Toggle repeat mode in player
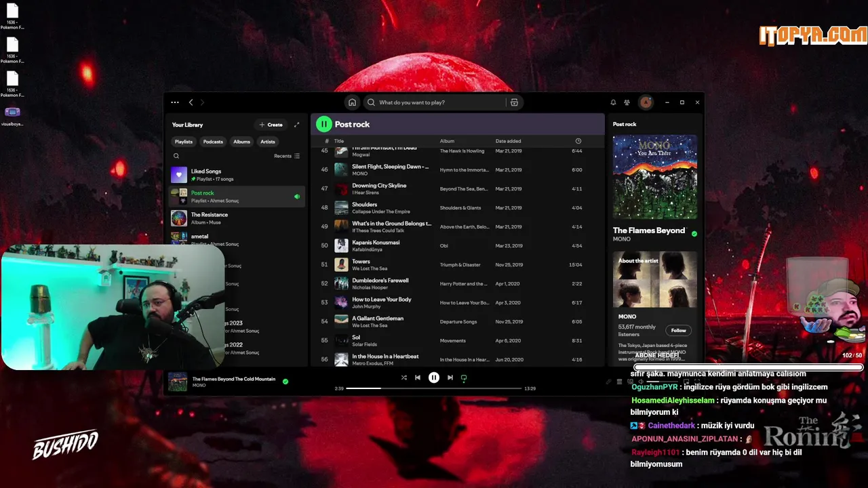Screen dimensions: 868x488 [x=464, y=378]
